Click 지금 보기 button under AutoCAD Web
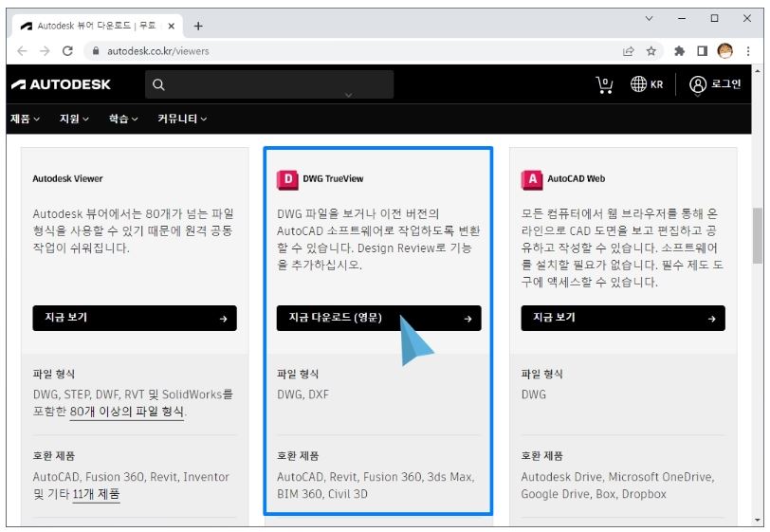The width and height of the screenshot is (770, 532). (623, 319)
